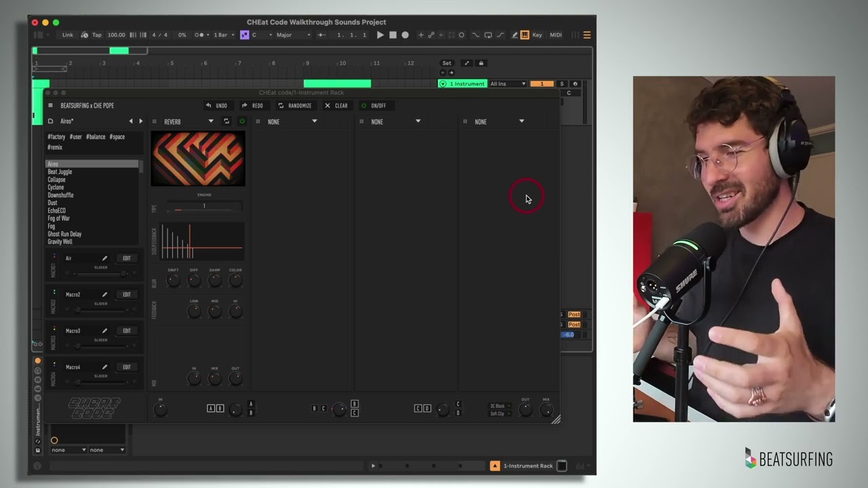
Task: Click the Feedback Low knob
Action: click(x=194, y=311)
